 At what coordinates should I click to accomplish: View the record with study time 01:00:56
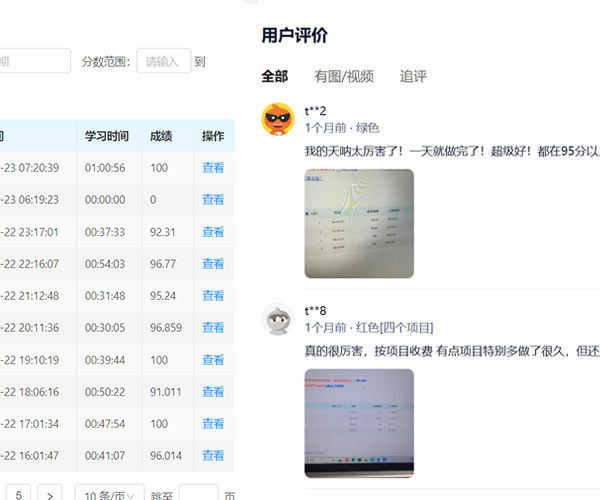(x=213, y=168)
